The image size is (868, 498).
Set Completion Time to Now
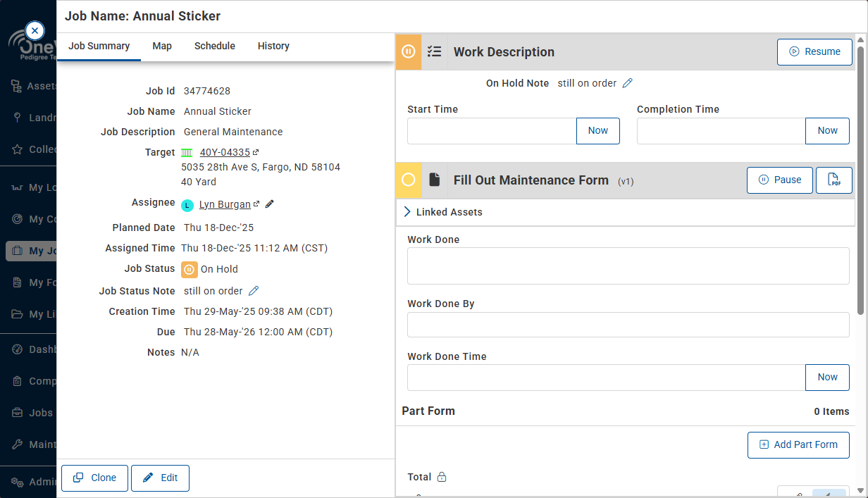point(827,131)
